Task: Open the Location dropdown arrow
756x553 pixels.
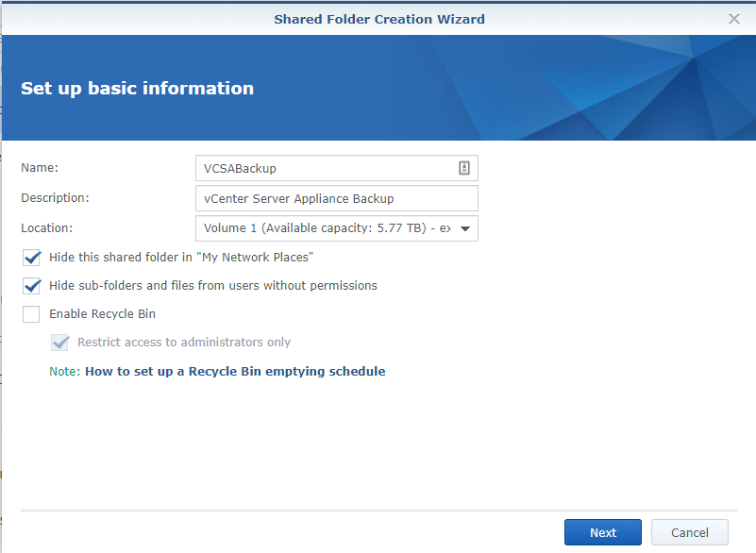Action: tap(464, 228)
